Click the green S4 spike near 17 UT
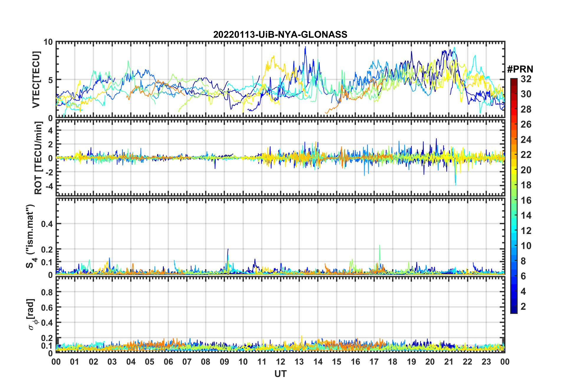The width and height of the screenshot is (561, 392). [380, 246]
